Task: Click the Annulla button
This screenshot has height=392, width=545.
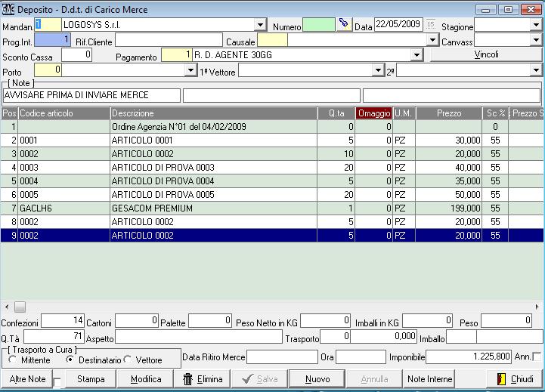Action: click(374, 379)
